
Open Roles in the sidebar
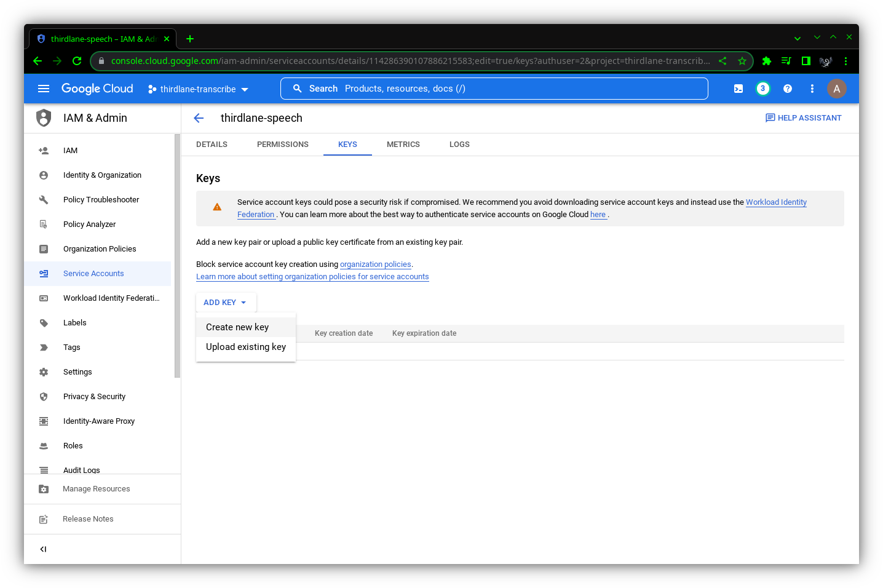pyautogui.click(x=98, y=446)
